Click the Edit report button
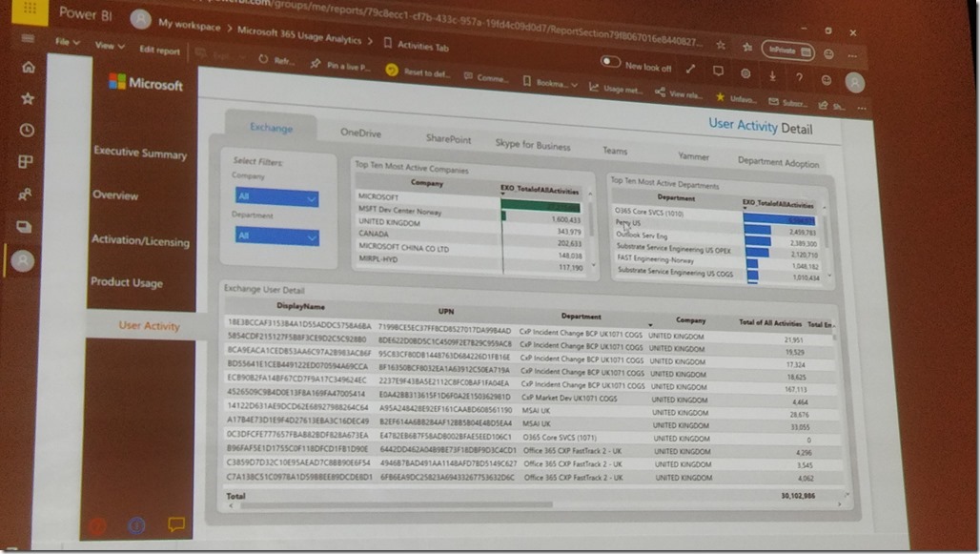Image resolution: width=980 pixels, height=554 pixels. point(159,50)
